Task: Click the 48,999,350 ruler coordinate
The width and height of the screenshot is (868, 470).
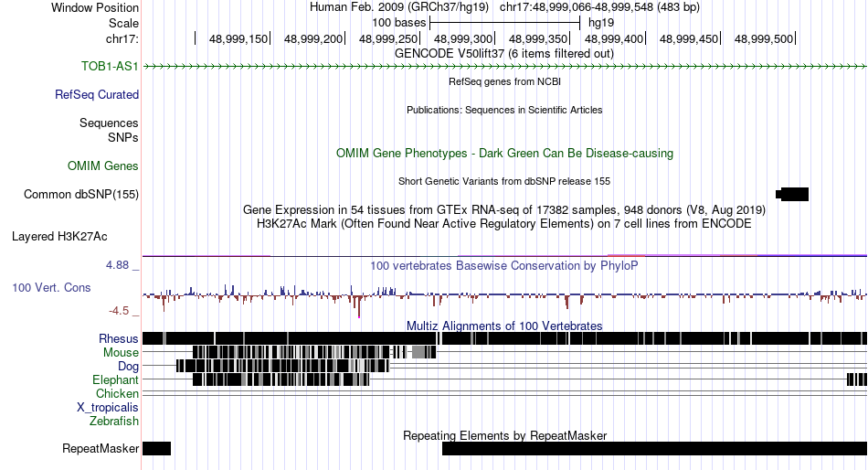Action: [538, 38]
